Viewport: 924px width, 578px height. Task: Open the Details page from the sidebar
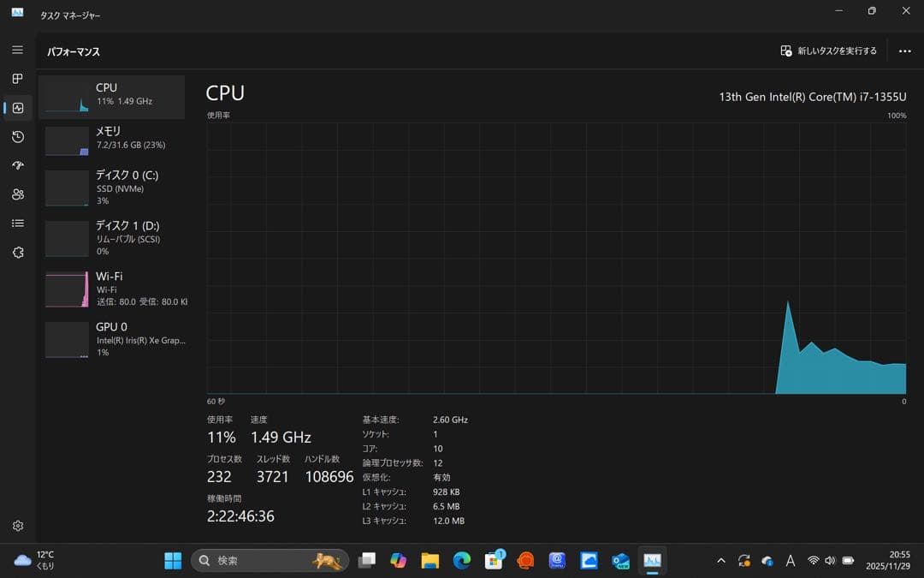(x=16, y=223)
